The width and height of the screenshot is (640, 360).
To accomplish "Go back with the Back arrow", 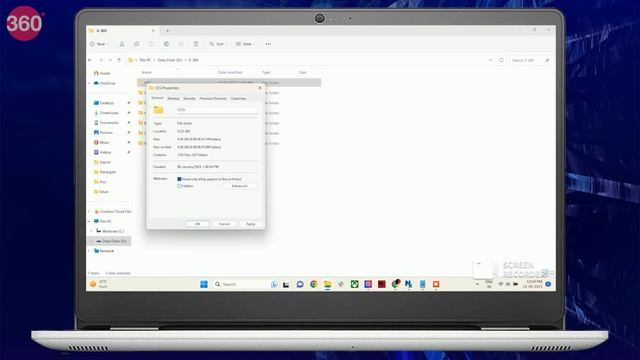I will coord(90,60).
